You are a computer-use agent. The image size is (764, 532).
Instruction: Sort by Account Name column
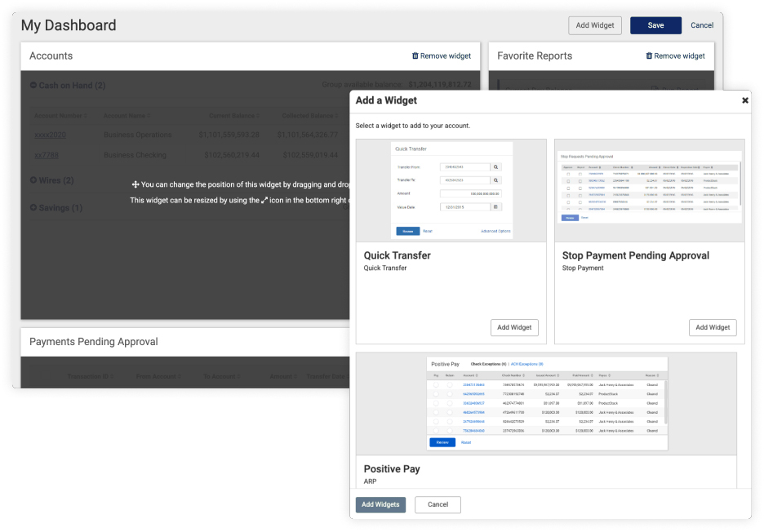click(127, 116)
